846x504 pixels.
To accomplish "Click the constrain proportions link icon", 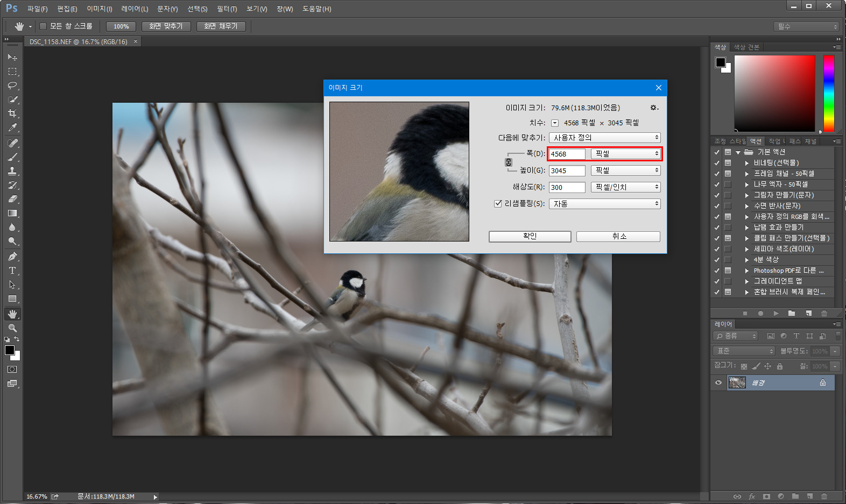I will [x=509, y=162].
